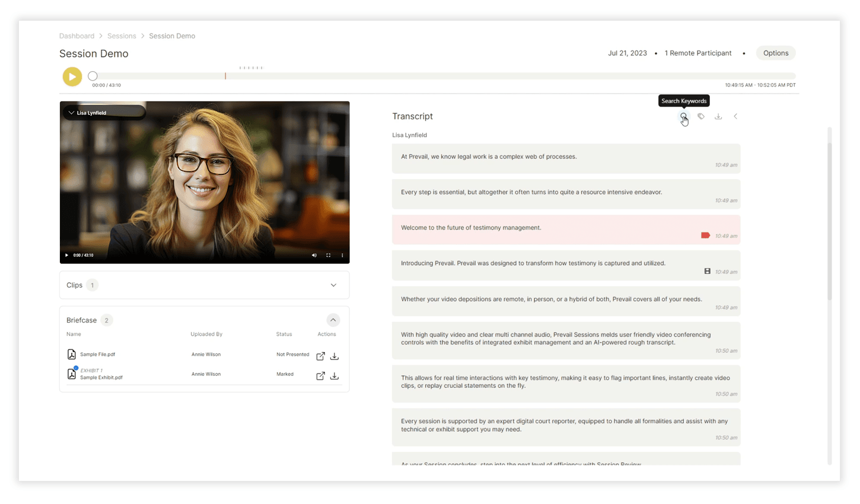Image resolution: width=860 pixels, height=504 pixels.
Task: Jump to the orange marker on the timeline
Action: pyautogui.click(x=225, y=76)
